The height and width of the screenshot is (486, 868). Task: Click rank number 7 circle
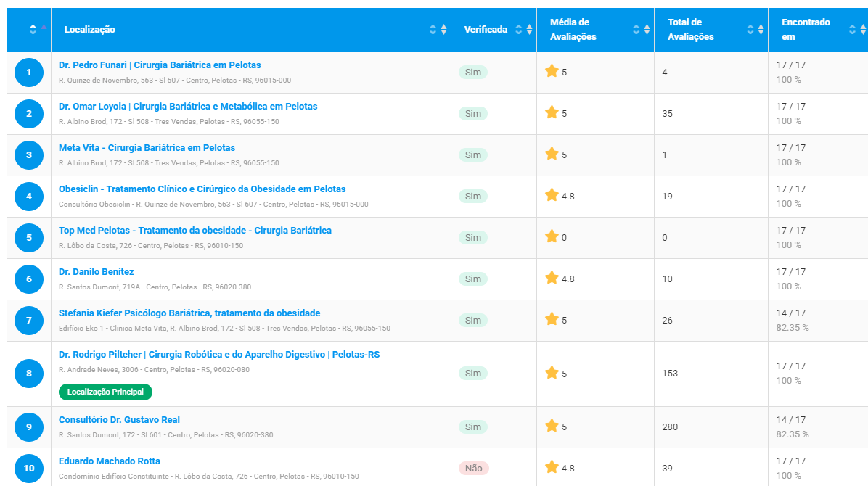pyautogui.click(x=29, y=321)
